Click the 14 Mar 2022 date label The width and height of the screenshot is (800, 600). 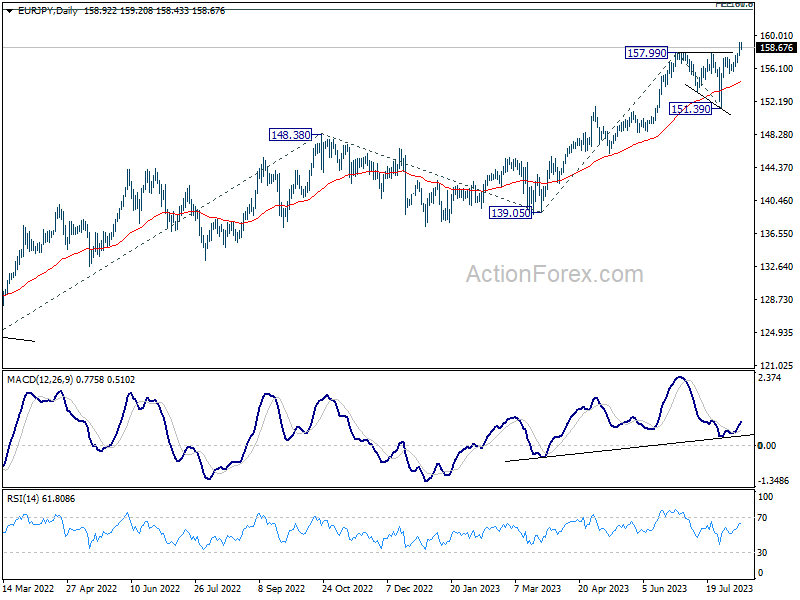(28, 589)
